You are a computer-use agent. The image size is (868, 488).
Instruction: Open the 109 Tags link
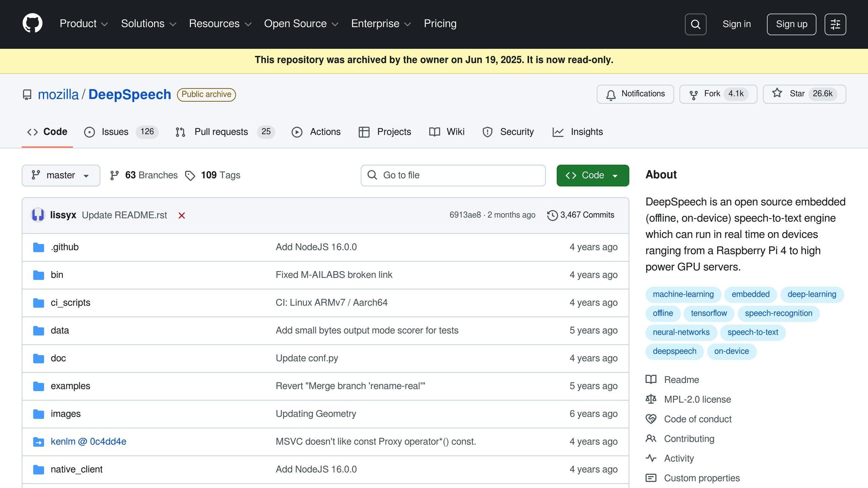[213, 175]
